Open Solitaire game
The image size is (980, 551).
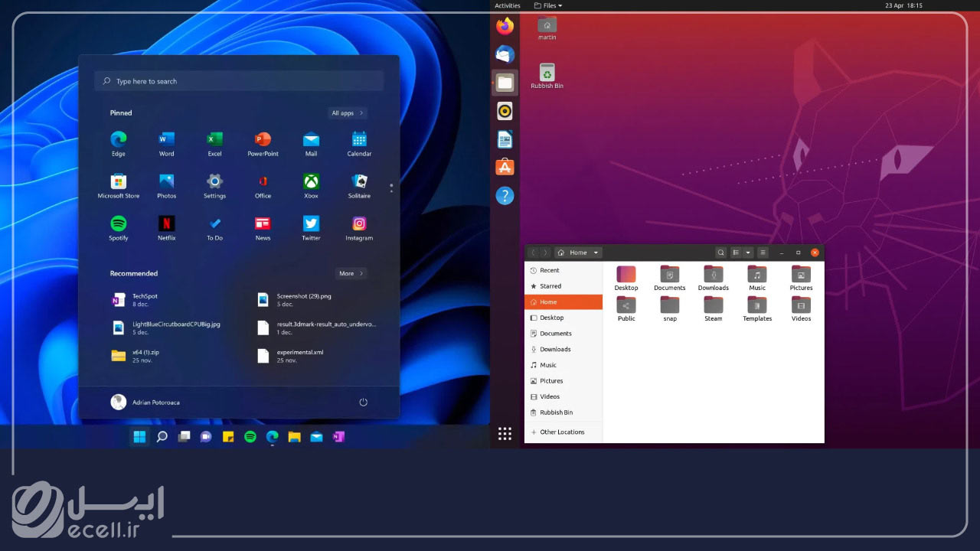(x=359, y=185)
